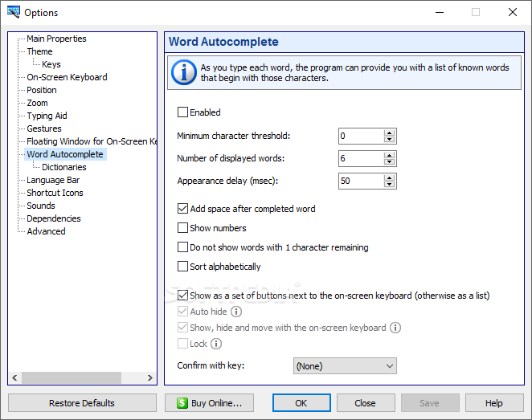This screenshot has width=532, height=420.
Task: Select the Word Autocomplete tree item
Action: (x=65, y=154)
